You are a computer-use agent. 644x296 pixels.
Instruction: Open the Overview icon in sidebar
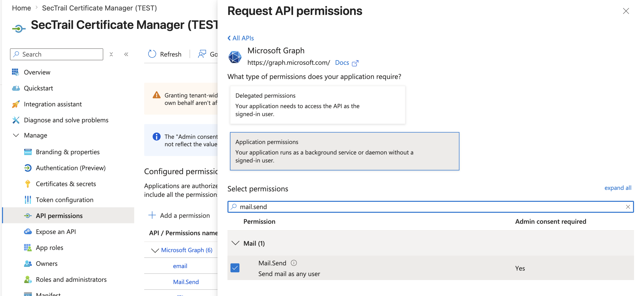(x=15, y=72)
